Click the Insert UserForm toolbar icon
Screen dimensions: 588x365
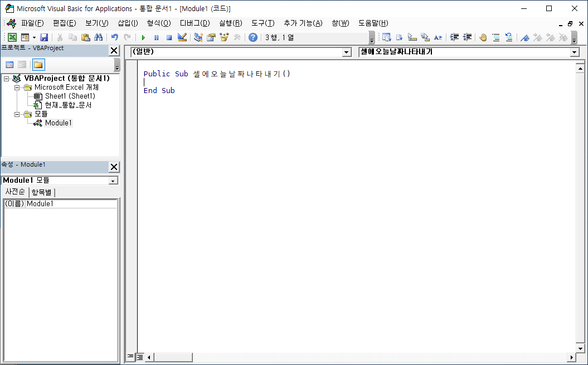point(25,37)
